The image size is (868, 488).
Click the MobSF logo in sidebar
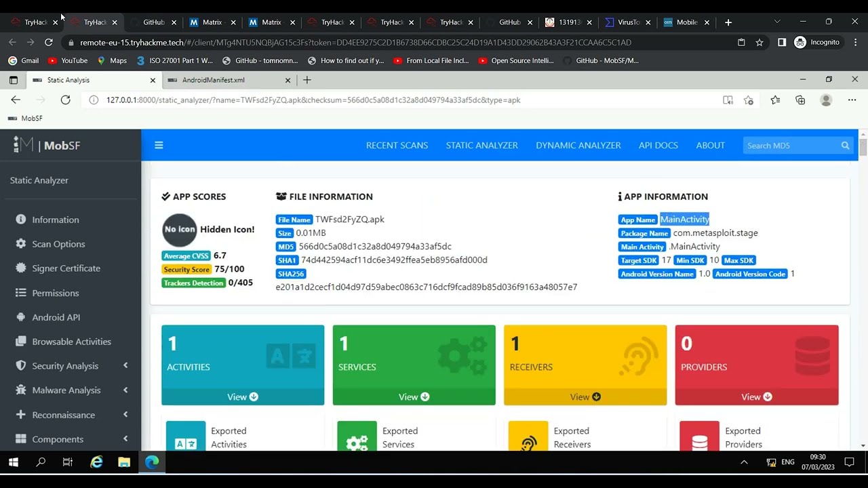(x=47, y=145)
